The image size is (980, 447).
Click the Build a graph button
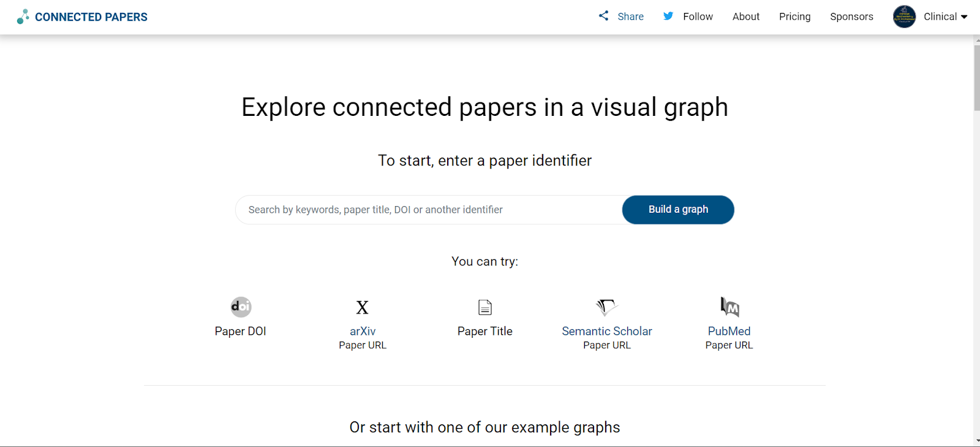point(678,210)
